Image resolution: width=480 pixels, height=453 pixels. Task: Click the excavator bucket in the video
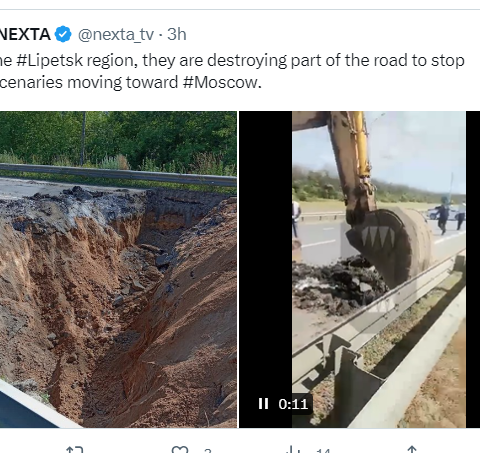pos(390,245)
